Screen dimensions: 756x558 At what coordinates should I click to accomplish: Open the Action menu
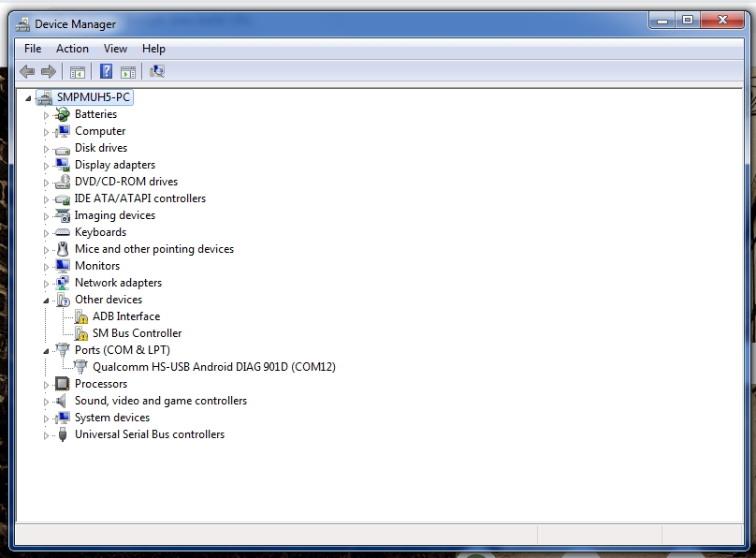tap(72, 48)
